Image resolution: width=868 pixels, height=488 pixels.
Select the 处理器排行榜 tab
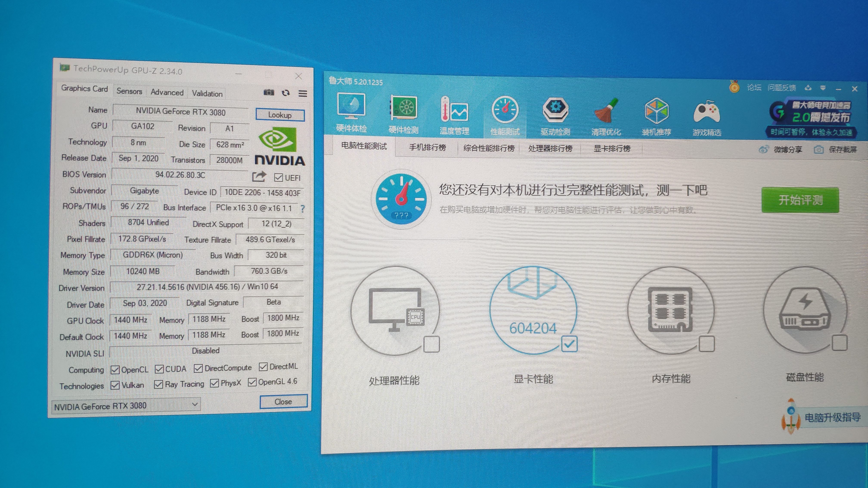pyautogui.click(x=550, y=148)
